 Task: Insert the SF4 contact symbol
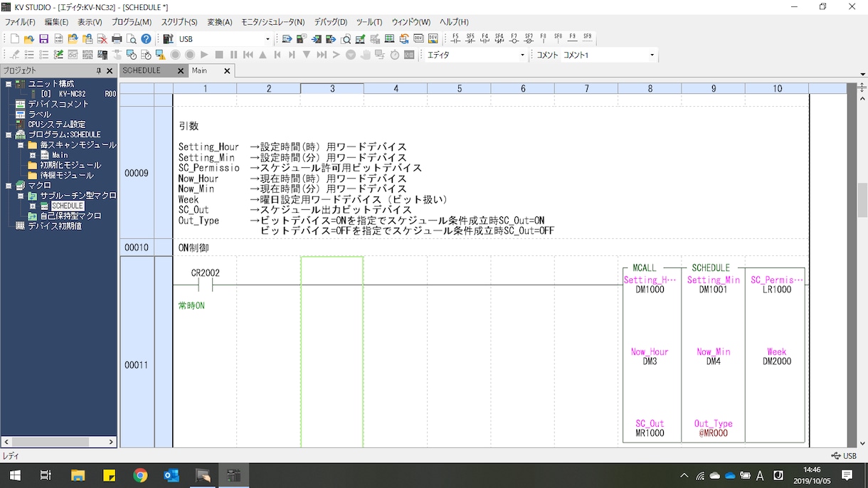(x=499, y=38)
